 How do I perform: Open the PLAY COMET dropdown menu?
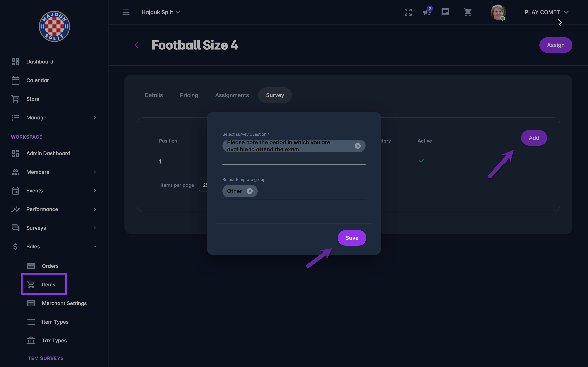click(x=546, y=12)
